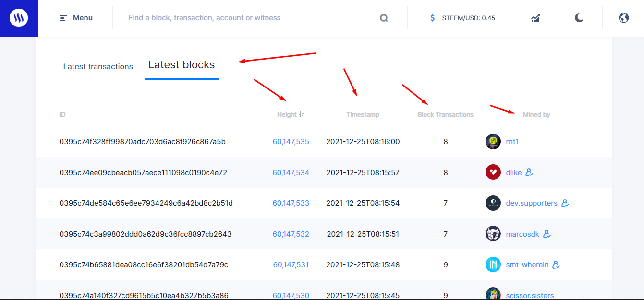Click timestamp 2021-12-25T08:15:51
This screenshot has height=300, width=644.
(x=363, y=234)
